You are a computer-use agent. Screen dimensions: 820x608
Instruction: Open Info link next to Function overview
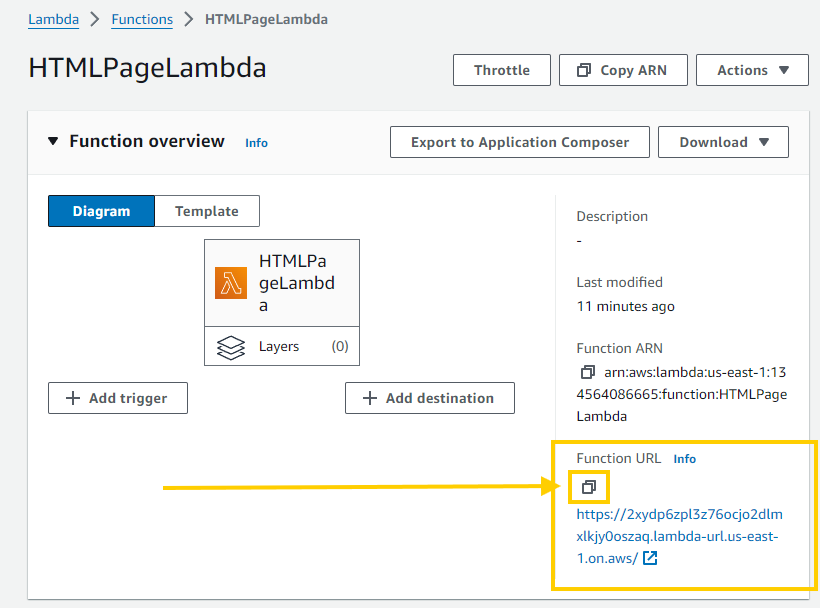[256, 143]
